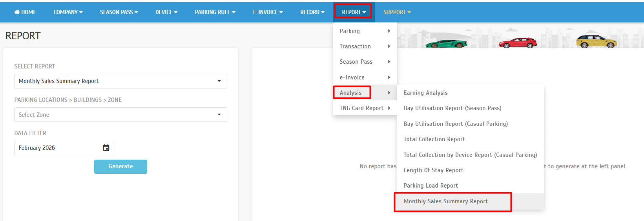Open the E-INVOICE top menu
The image size is (644, 221).
pyautogui.click(x=268, y=12)
